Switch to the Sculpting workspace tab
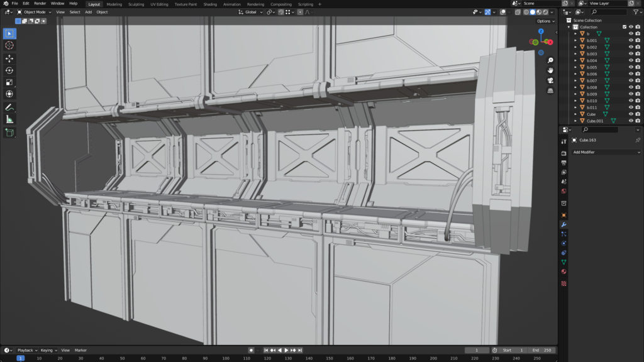The width and height of the screenshot is (644, 362). coord(136,4)
